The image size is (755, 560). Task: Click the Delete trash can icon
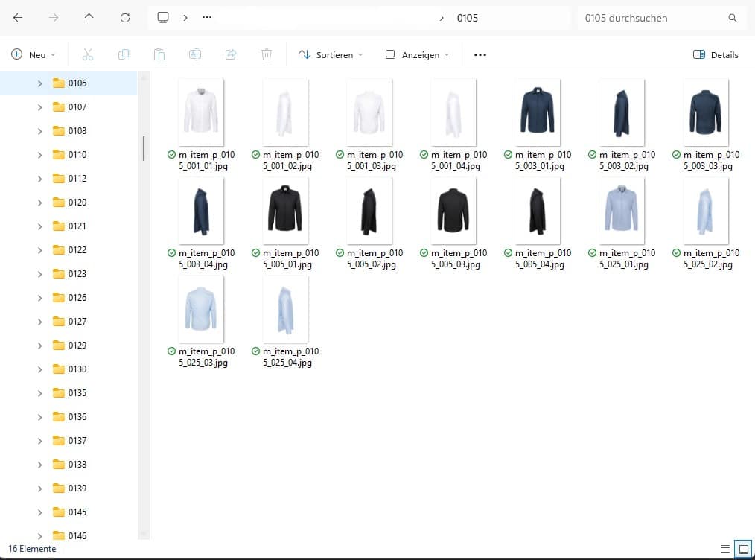click(267, 54)
